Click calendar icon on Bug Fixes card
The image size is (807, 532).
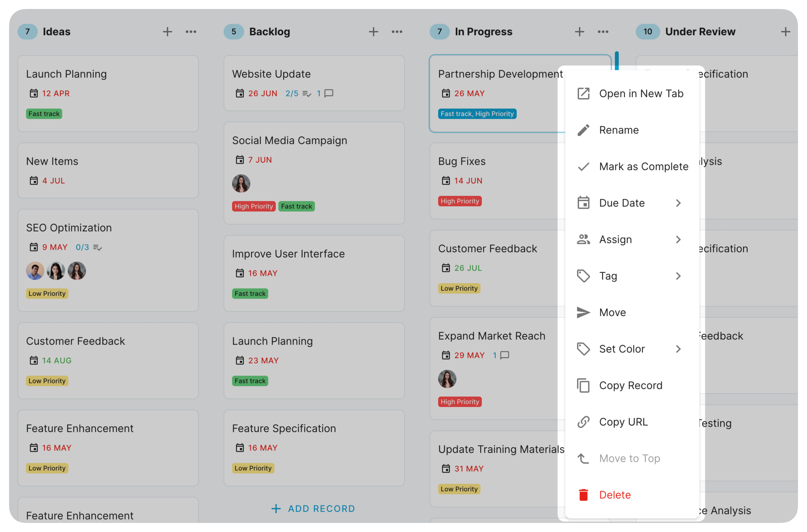[446, 180]
